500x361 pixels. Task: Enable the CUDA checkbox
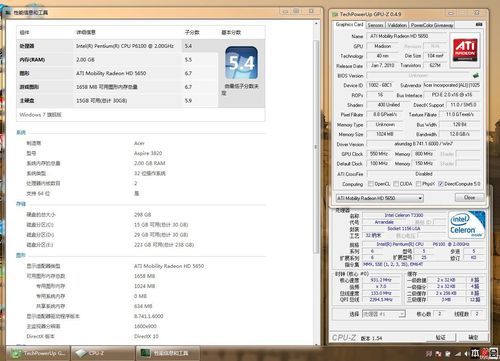point(396,184)
